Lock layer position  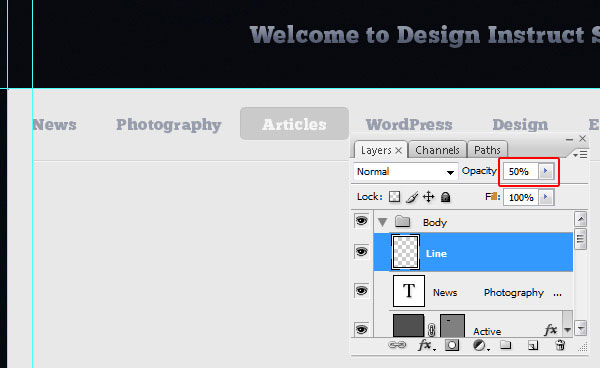point(429,197)
